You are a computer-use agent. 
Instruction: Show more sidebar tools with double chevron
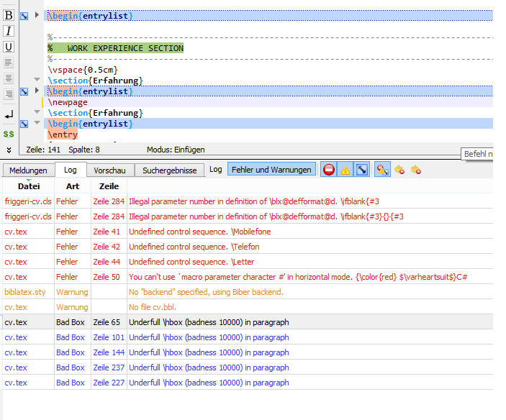coord(9,150)
